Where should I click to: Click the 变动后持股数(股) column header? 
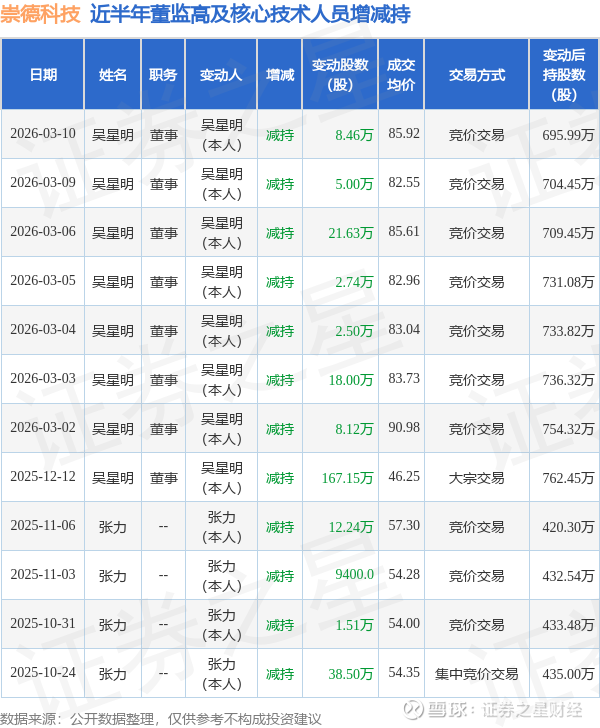coord(564,75)
